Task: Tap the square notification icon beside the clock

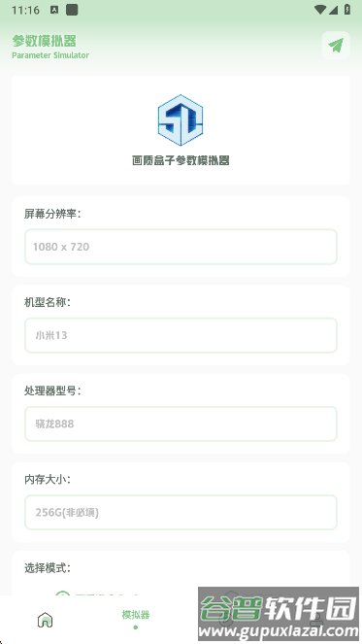Action: click(72, 10)
